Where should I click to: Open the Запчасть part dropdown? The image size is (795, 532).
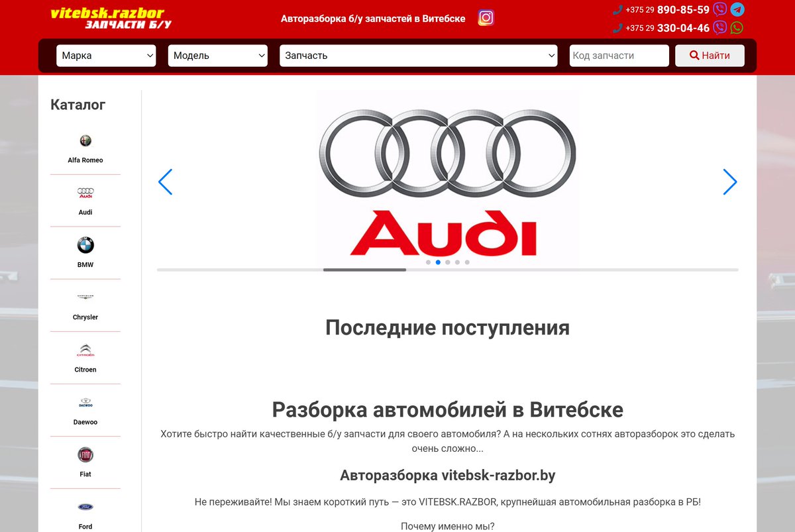(419, 56)
